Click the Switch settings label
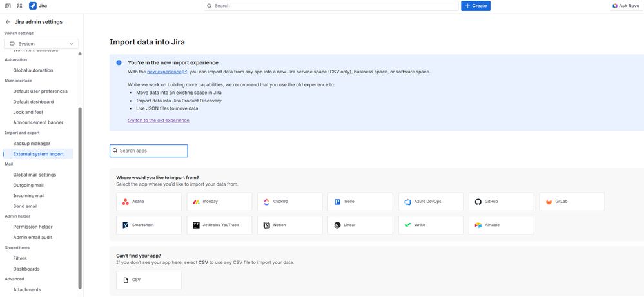The image size is (644, 297). pos(19,34)
